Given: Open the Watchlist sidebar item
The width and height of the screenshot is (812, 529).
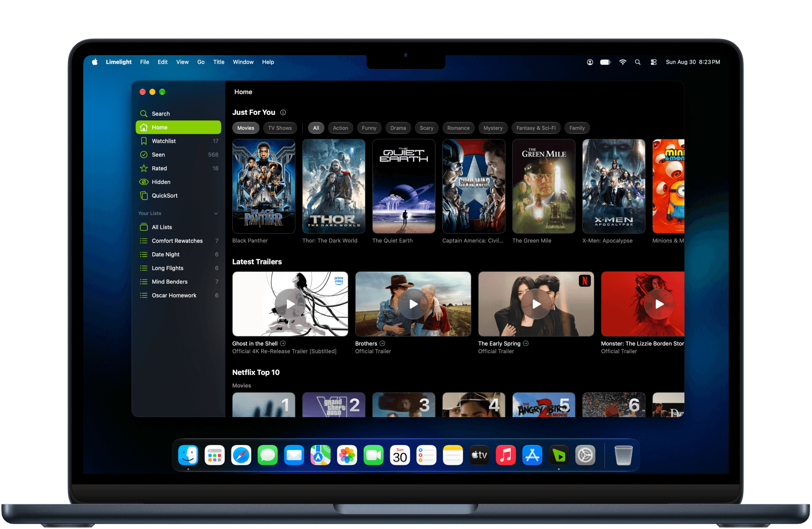Looking at the screenshot, I should (178, 141).
